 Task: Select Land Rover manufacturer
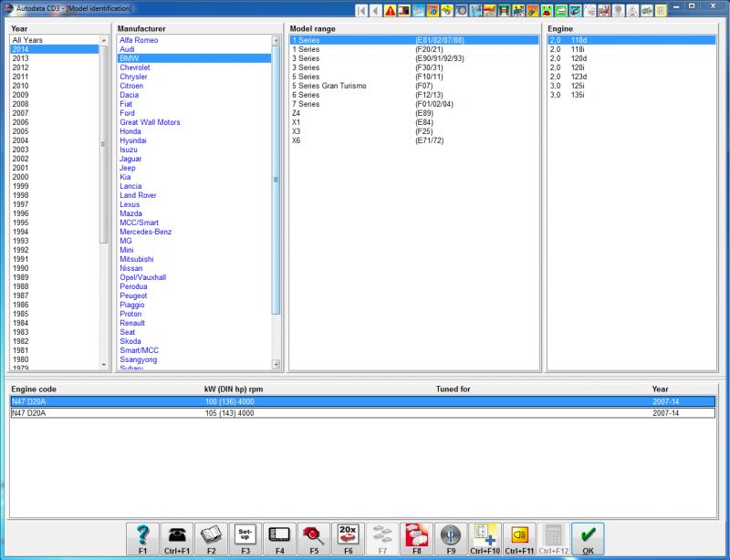tap(139, 195)
